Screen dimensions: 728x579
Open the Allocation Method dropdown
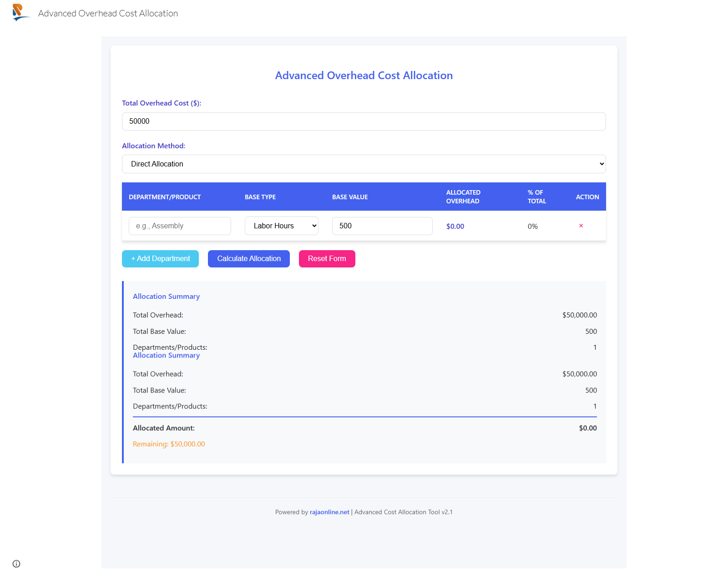click(x=364, y=164)
